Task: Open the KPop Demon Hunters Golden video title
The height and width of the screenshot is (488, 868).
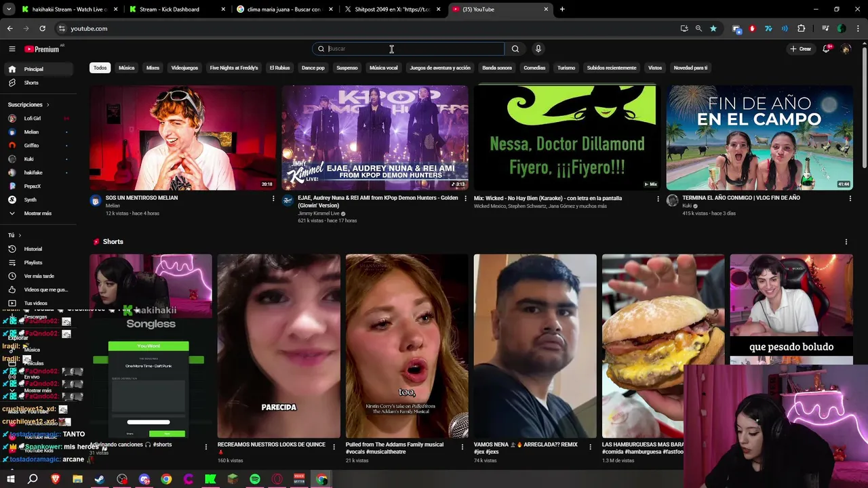Action: click(378, 202)
